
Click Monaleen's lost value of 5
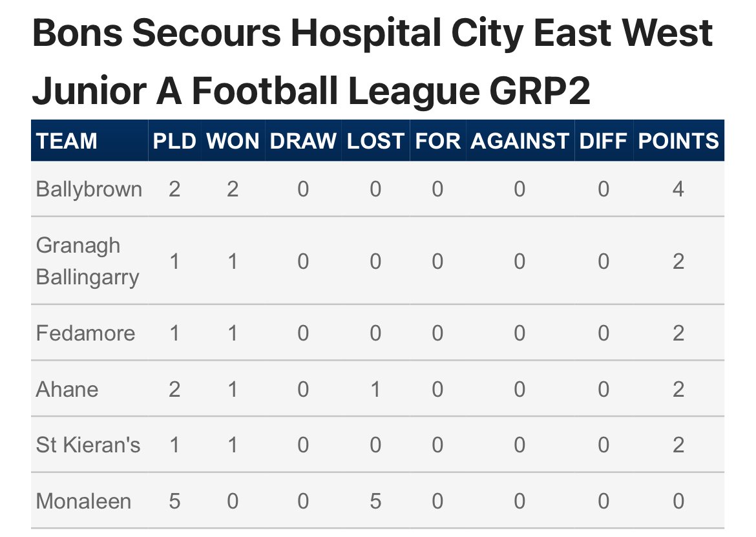(x=375, y=501)
